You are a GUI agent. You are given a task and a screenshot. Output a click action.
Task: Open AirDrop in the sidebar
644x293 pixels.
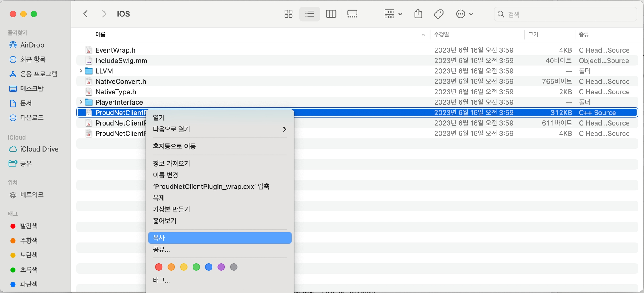tap(32, 45)
